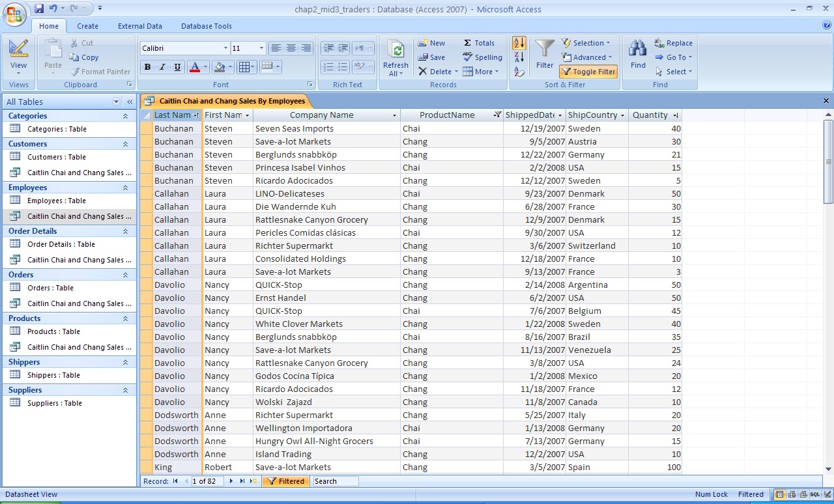Open All Tables navigation menu arrow
This screenshot has height=504, width=834.
(117, 102)
